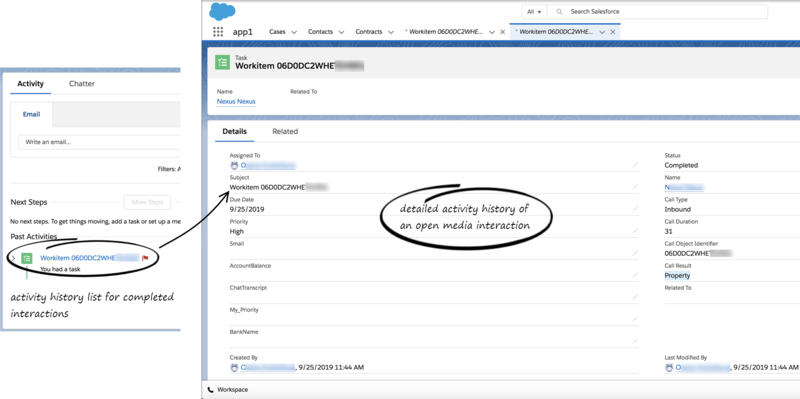The height and width of the screenshot is (399, 800).
Task: Open the first Workitem tab dropdown chevron
Action: click(492, 32)
